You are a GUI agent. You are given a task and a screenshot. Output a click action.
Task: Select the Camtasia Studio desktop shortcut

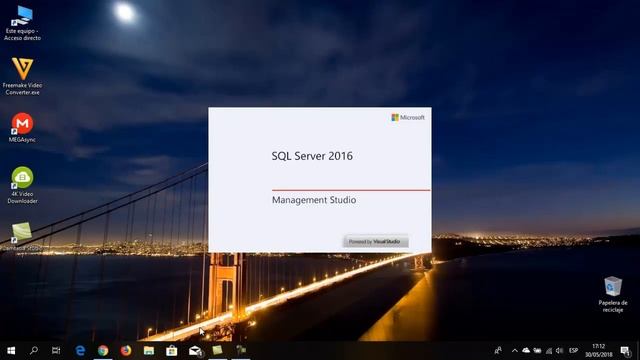[22, 237]
